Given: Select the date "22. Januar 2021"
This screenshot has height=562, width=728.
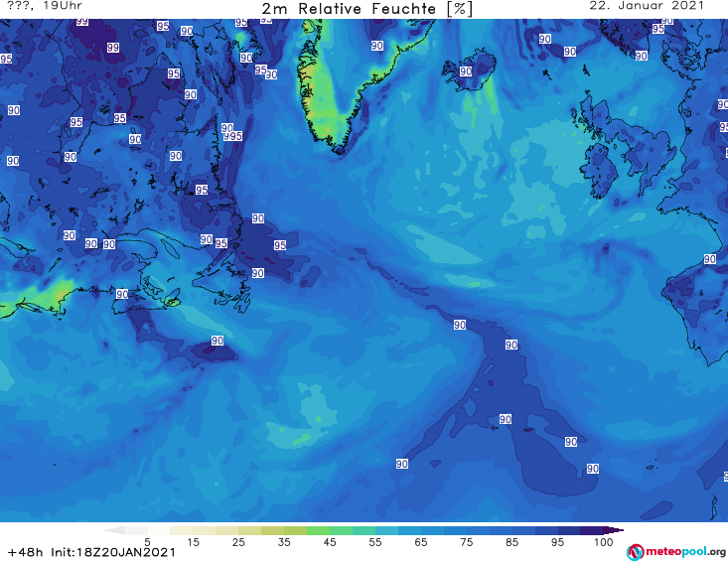Looking at the screenshot, I should (647, 6).
